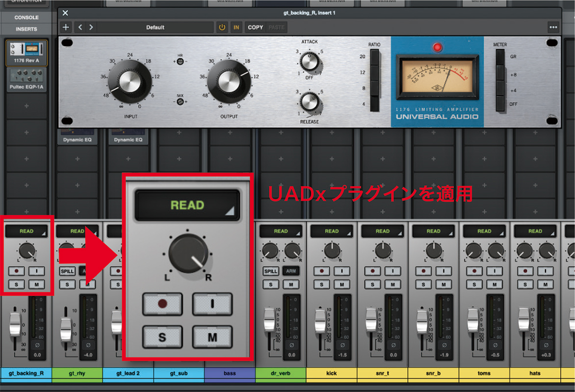This screenshot has width=575, height=392.
Task: Enable input monitoring on kick
Action: tap(342, 271)
